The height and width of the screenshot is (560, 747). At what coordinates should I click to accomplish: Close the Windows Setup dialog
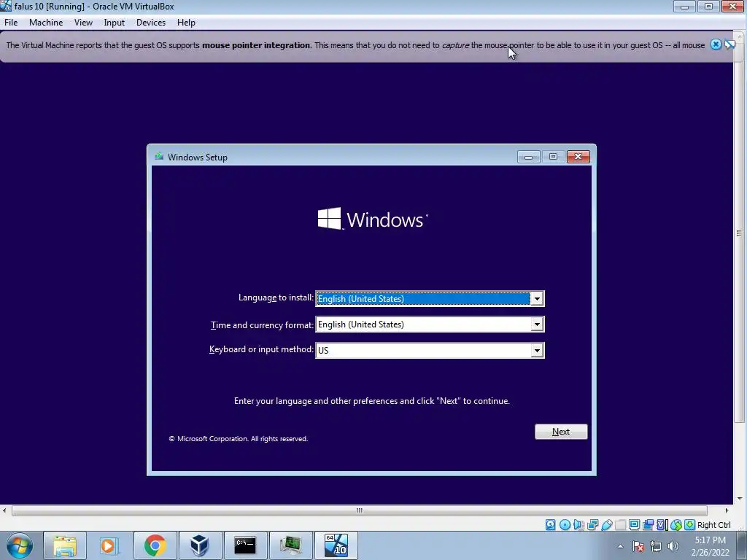coord(578,157)
